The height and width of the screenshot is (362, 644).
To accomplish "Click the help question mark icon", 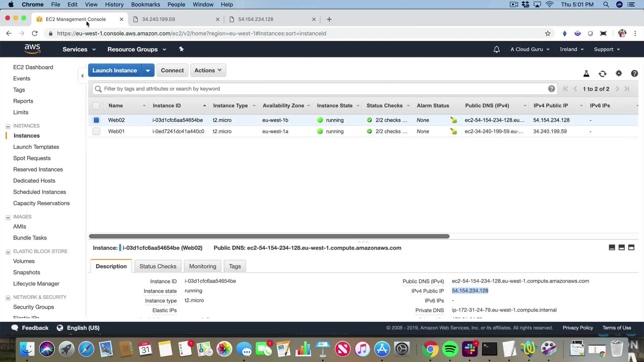I will (x=634, y=73).
